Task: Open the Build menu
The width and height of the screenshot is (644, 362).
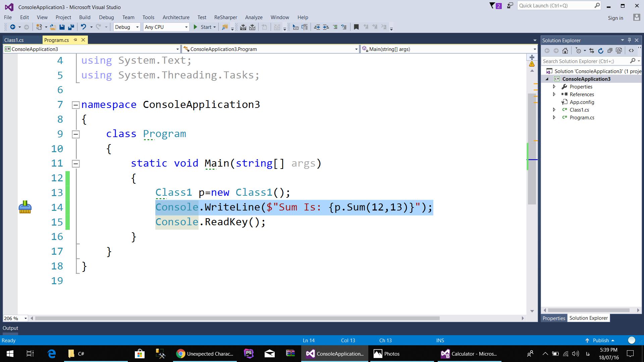Action: pos(85,17)
